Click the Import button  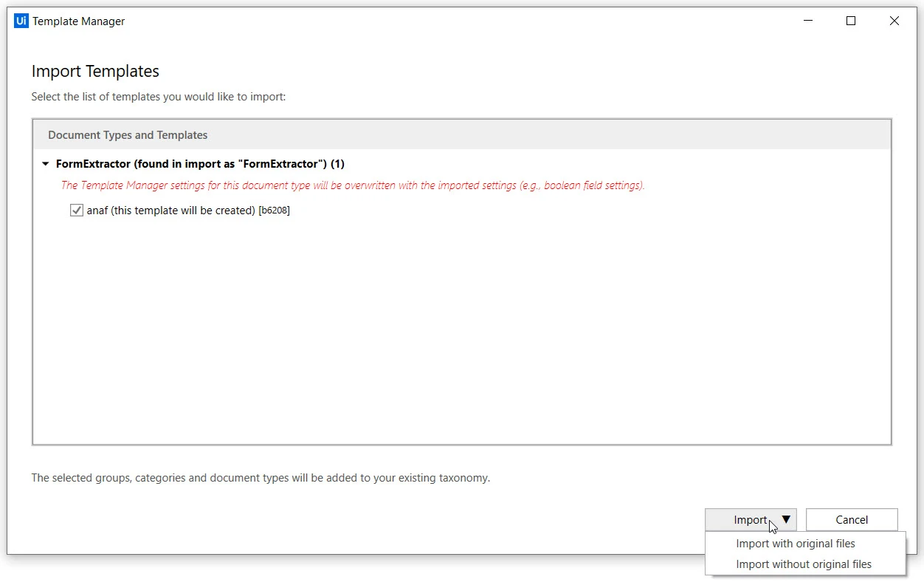pyautogui.click(x=751, y=519)
